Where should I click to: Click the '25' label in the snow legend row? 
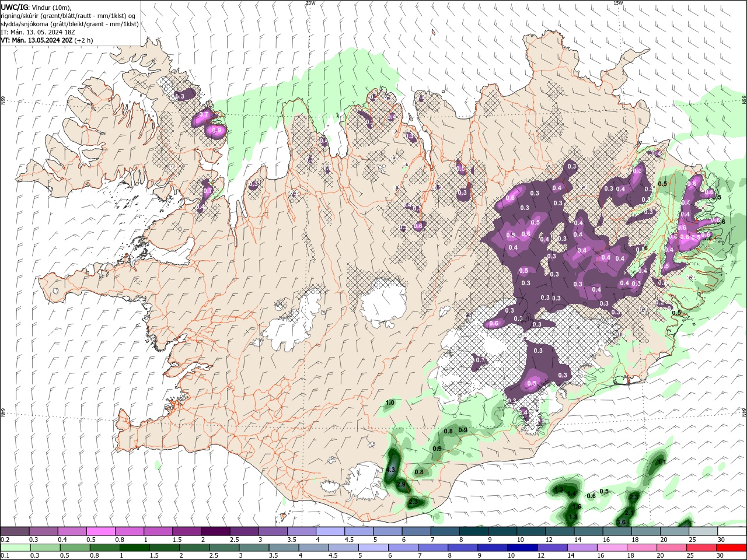click(x=692, y=540)
